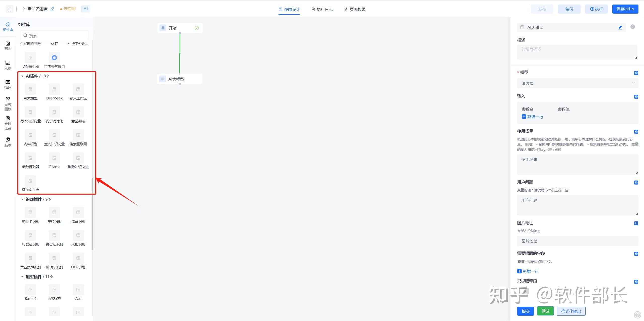644x321 pixels.
Task: Collapse the AI插件 group
Action: pos(22,76)
